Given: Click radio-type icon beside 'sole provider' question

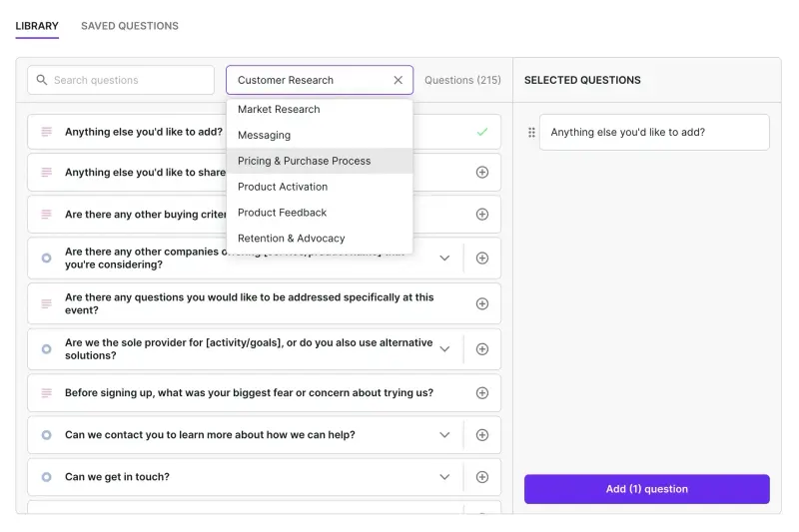Looking at the screenshot, I should 46,349.
